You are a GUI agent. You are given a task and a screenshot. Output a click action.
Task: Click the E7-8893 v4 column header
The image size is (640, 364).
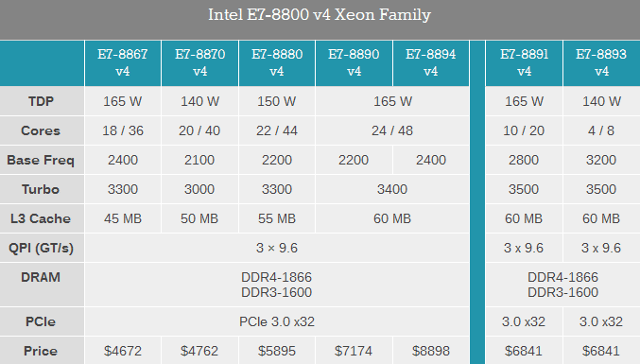(601, 62)
